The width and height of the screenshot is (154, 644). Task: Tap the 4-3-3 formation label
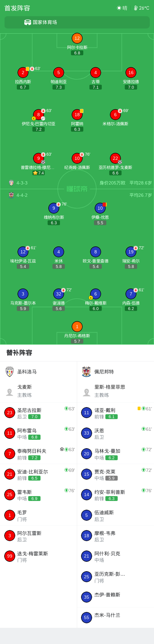(22, 183)
